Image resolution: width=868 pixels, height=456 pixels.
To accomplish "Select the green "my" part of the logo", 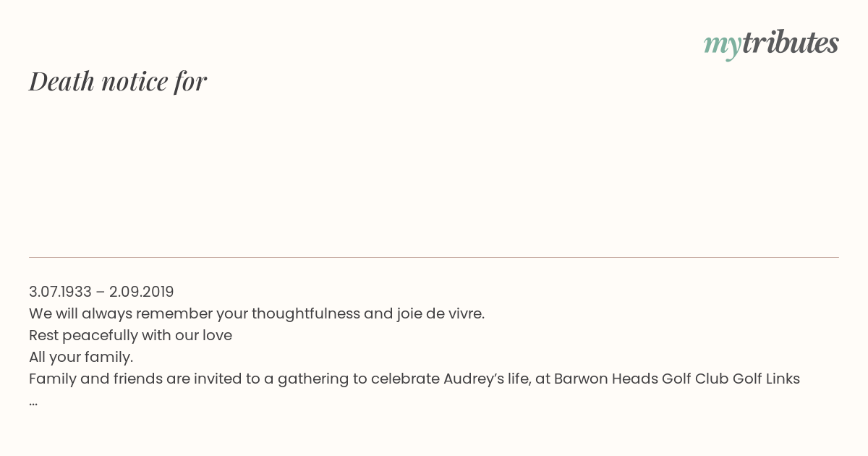I will (723, 46).
